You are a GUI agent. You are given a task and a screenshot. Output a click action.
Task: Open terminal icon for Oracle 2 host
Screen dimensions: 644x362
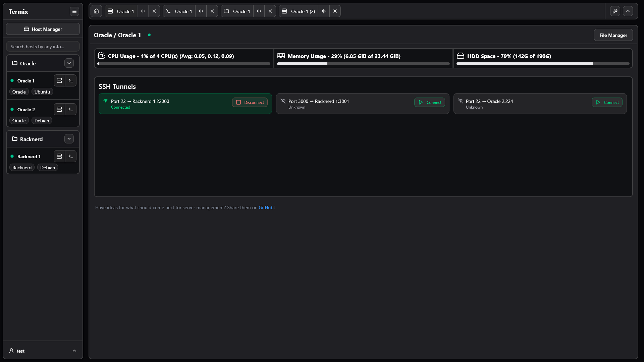coord(70,109)
